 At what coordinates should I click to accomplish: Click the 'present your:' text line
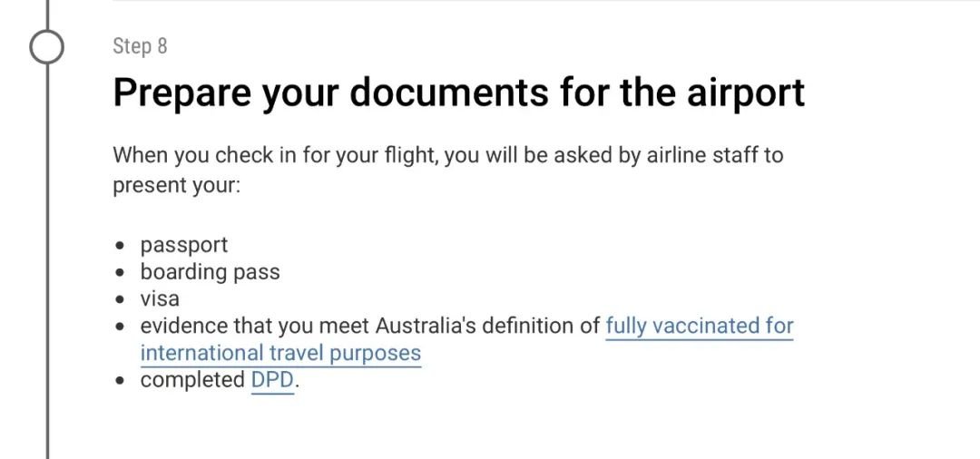click(177, 186)
